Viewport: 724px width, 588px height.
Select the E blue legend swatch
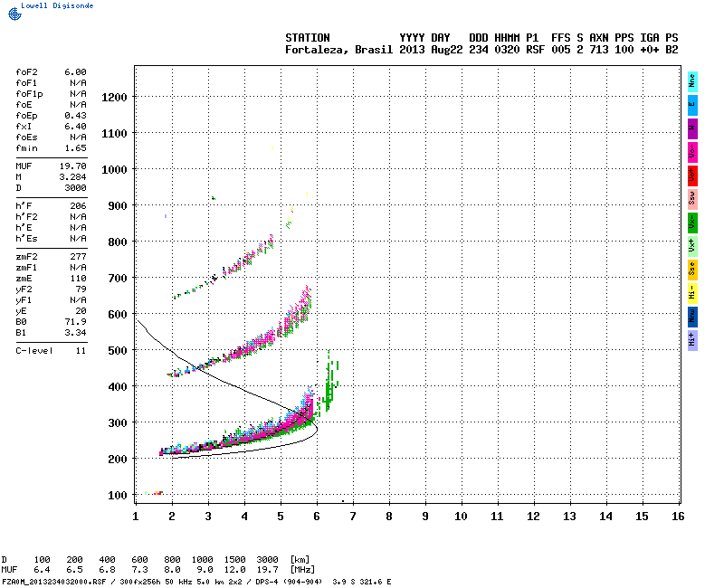coord(692,105)
